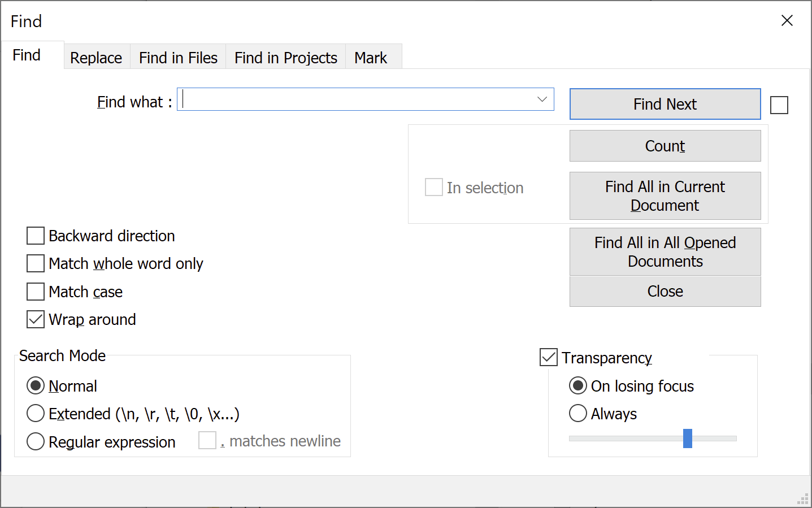The width and height of the screenshot is (812, 508).
Task: Disable the Transparency option
Action: 548,357
